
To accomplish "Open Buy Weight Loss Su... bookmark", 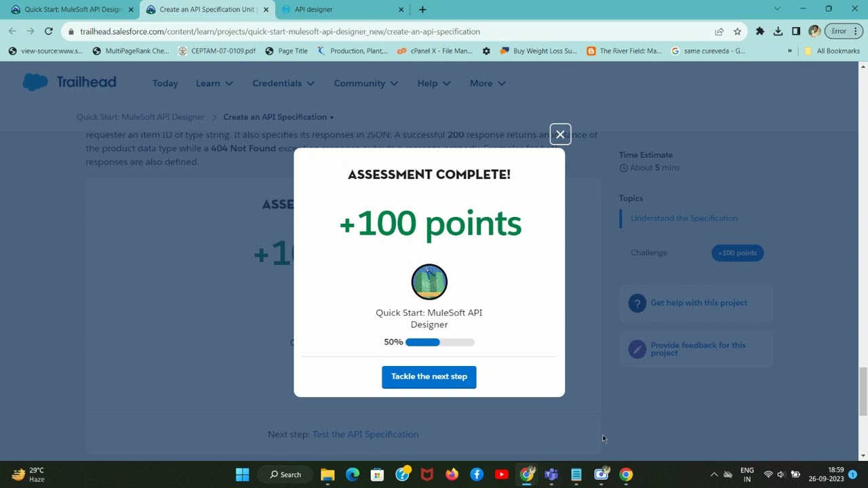I will pyautogui.click(x=538, y=51).
